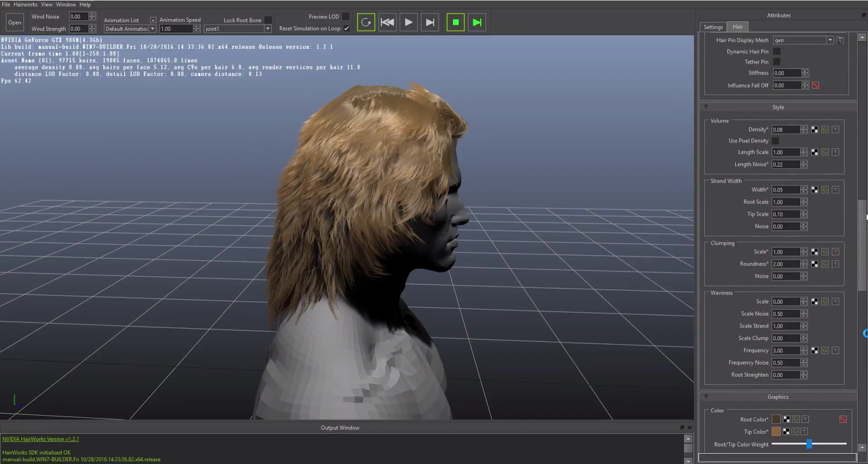The height and width of the screenshot is (464, 868).
Task: Open the Hairworks menu
Action: [x=25, y=4]
